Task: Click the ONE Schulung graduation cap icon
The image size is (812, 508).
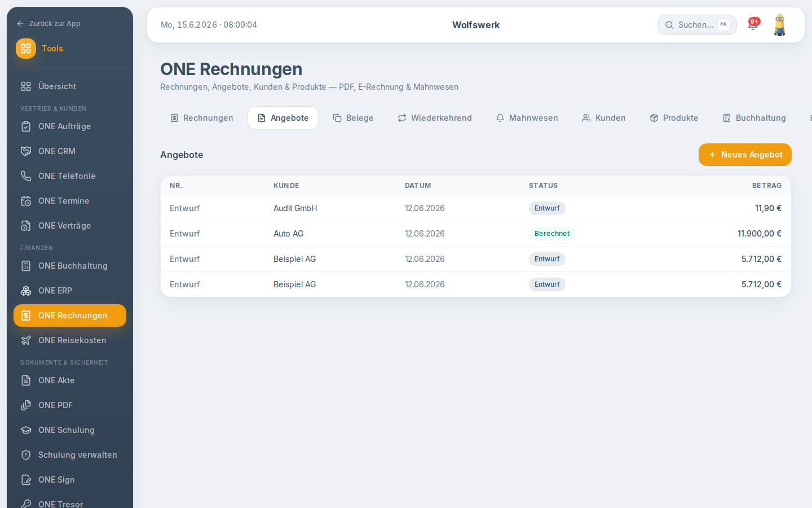Action: (x=26, y=430)
